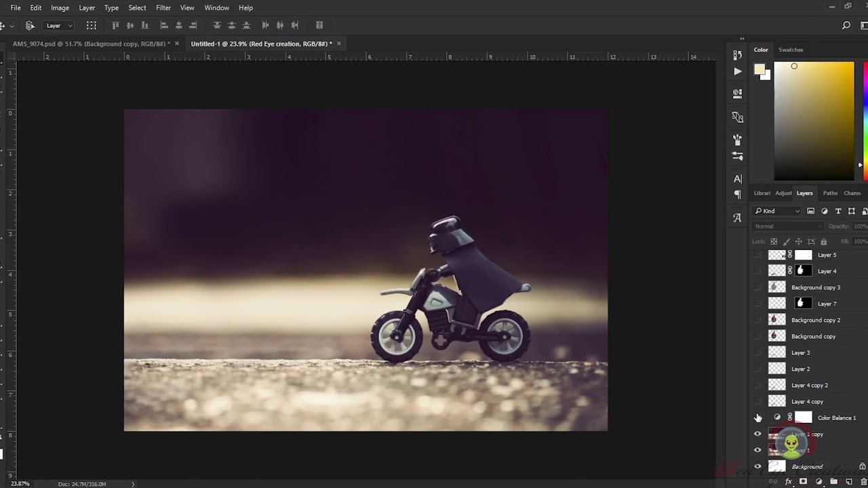This screenshot has width=868, height=488.
Task: Click the auto-select layers stack icon
Action: (30, 26)
